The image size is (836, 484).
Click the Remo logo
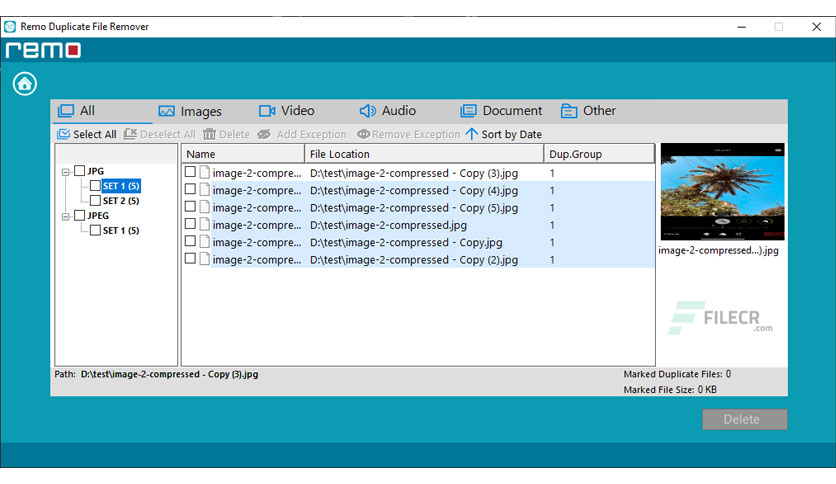[43, 50]
